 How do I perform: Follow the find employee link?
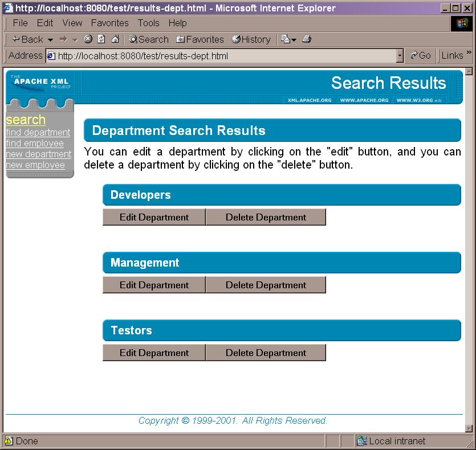pyautogui.click(x=35, y=143)
